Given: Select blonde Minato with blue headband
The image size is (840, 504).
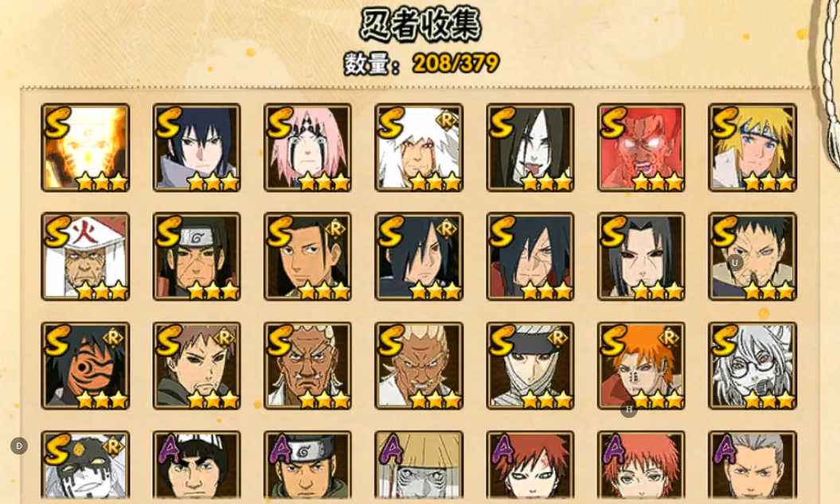Looking at the screenshot, I should click(x=752, y=148).
